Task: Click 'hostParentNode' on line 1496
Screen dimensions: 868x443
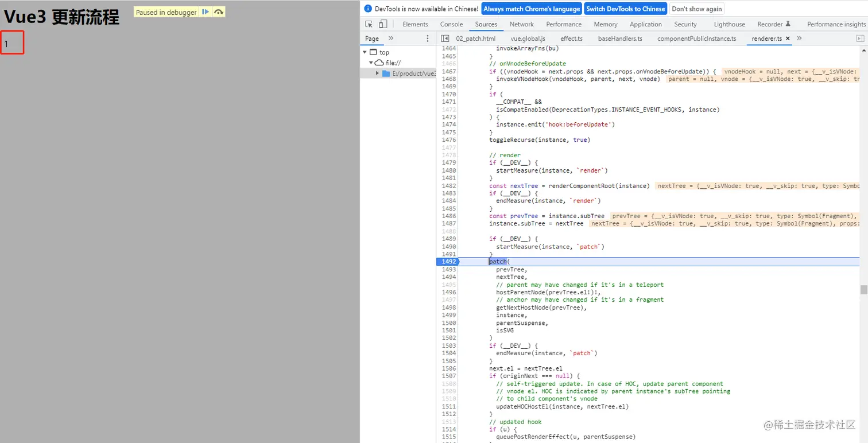Action: (x=521, y=292)
